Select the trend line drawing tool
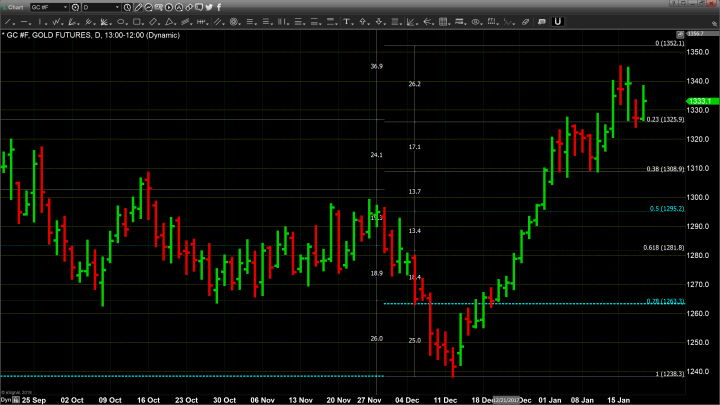 click(7, 20)
